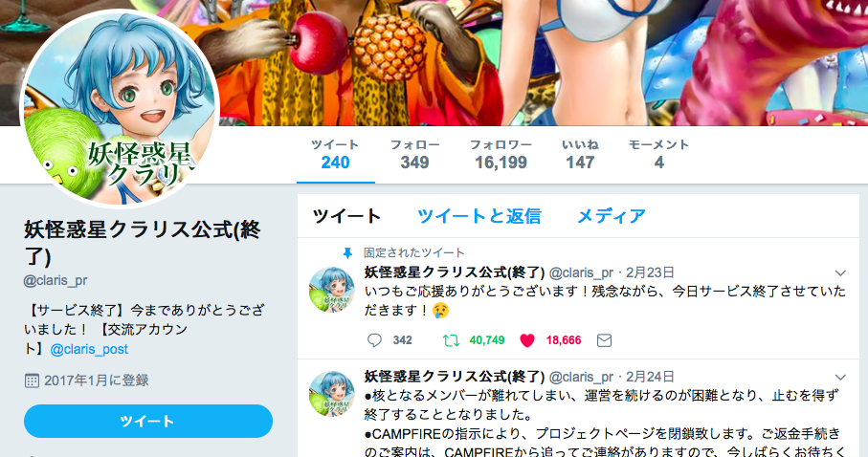Open the いいね 147 list

580,154
